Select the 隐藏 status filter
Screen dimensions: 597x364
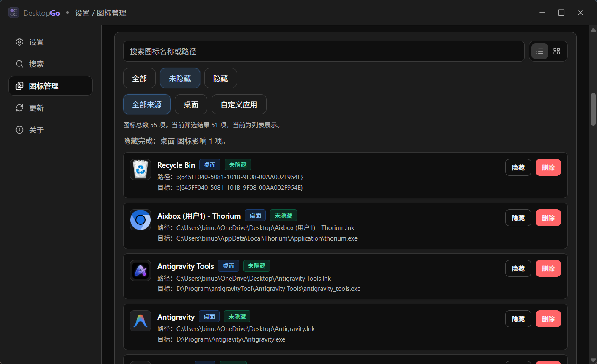click(220, 78)
